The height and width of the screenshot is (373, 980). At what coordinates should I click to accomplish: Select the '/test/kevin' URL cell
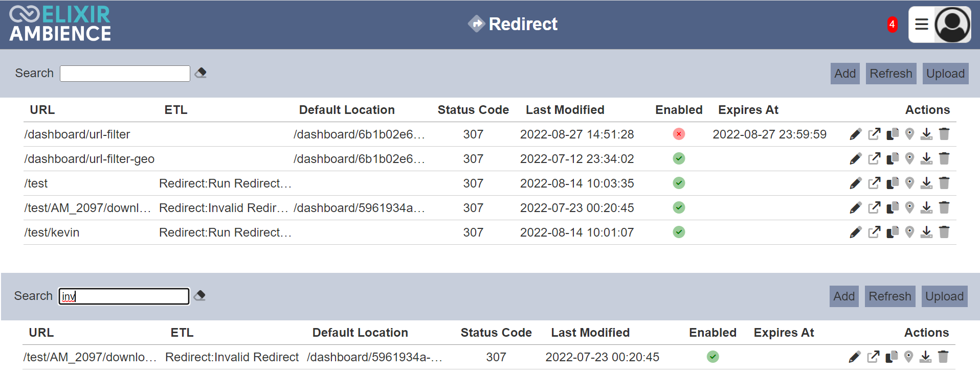pos(52,232)
